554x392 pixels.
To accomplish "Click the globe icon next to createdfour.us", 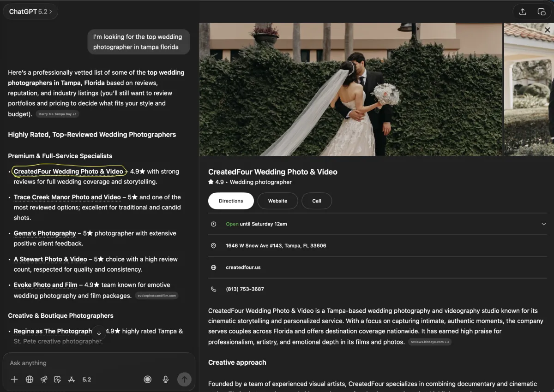I will (213, 267).
